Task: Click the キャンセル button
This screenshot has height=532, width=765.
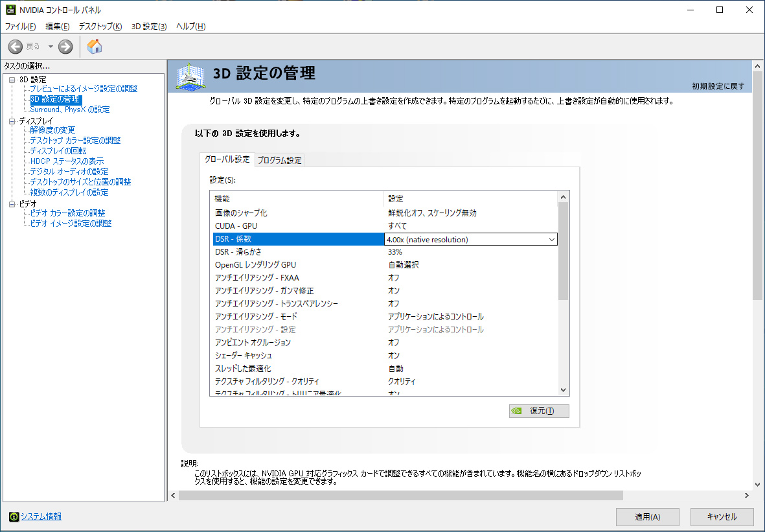Action: [x=722, y=517]
